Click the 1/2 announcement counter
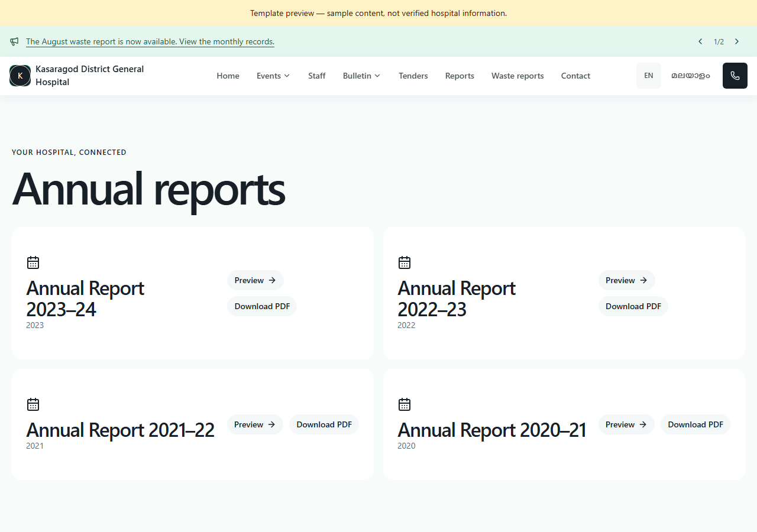Viewport: 757px width, 532px height. (x=719, y=41)
